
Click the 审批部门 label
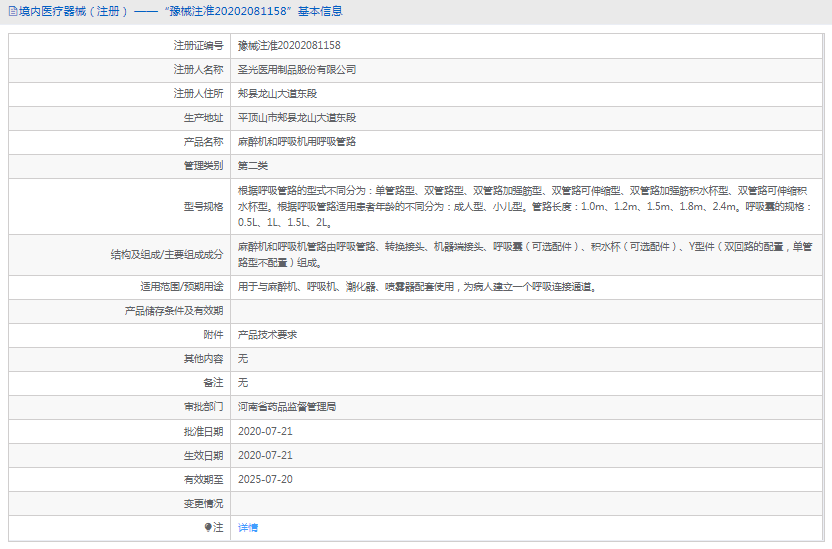point(204,407)
